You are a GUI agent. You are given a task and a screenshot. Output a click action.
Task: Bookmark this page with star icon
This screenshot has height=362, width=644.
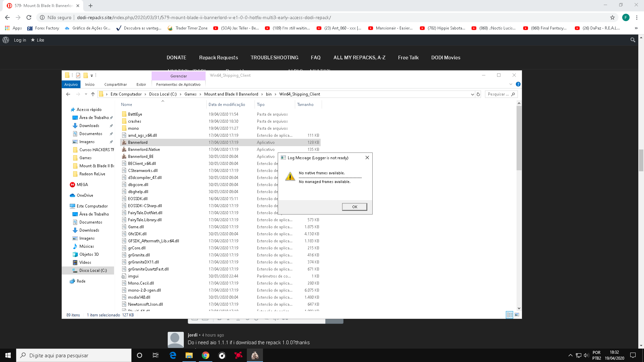(612, 17)
